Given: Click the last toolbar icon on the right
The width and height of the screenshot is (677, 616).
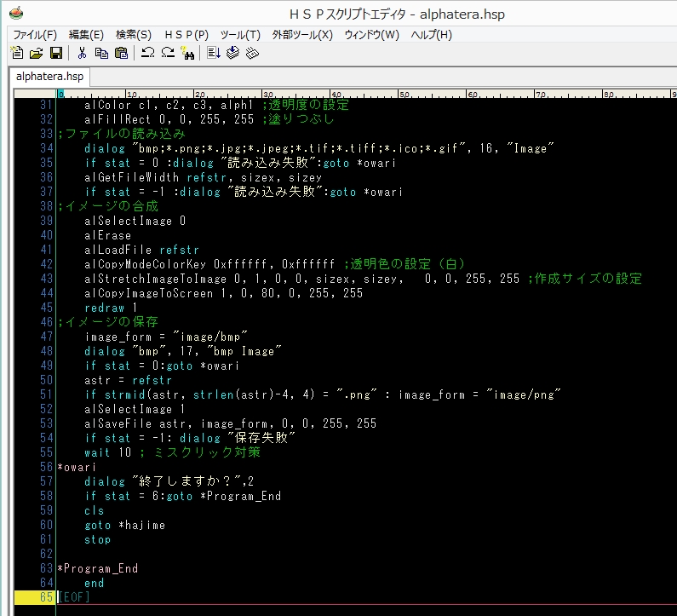Looking at the screenshot, I should 252,53.
